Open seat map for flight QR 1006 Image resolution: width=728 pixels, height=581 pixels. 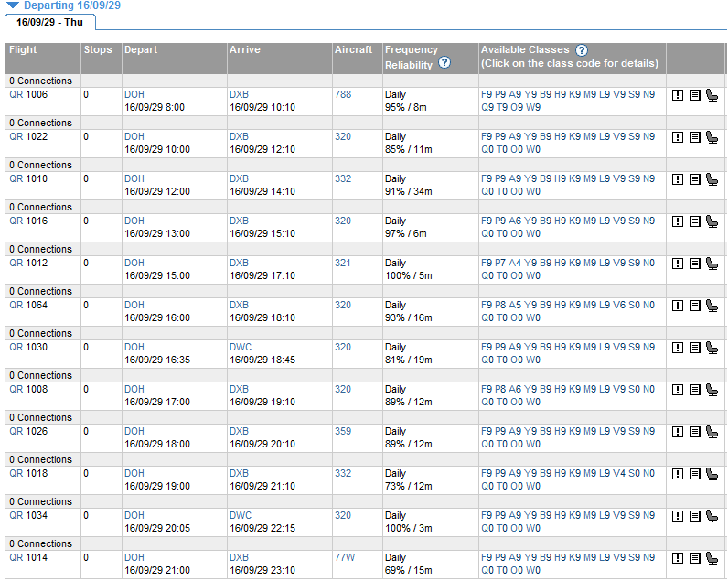[x=712, y=94]
